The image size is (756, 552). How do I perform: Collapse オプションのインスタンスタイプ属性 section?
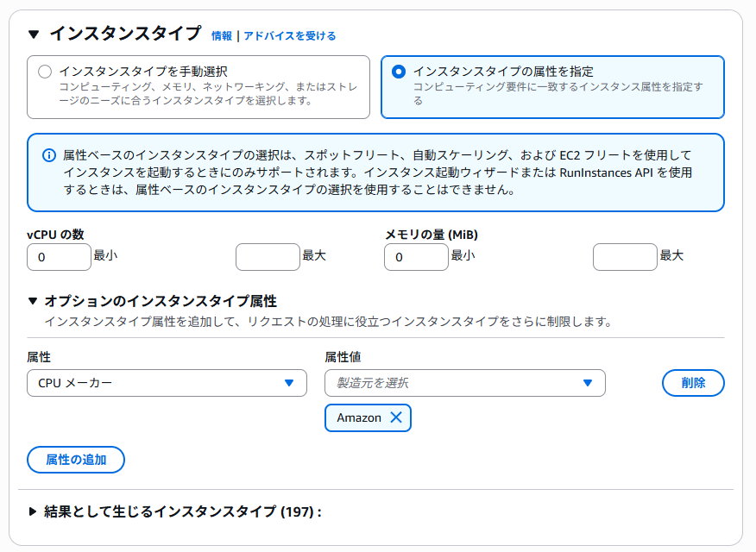coord(32,301)
